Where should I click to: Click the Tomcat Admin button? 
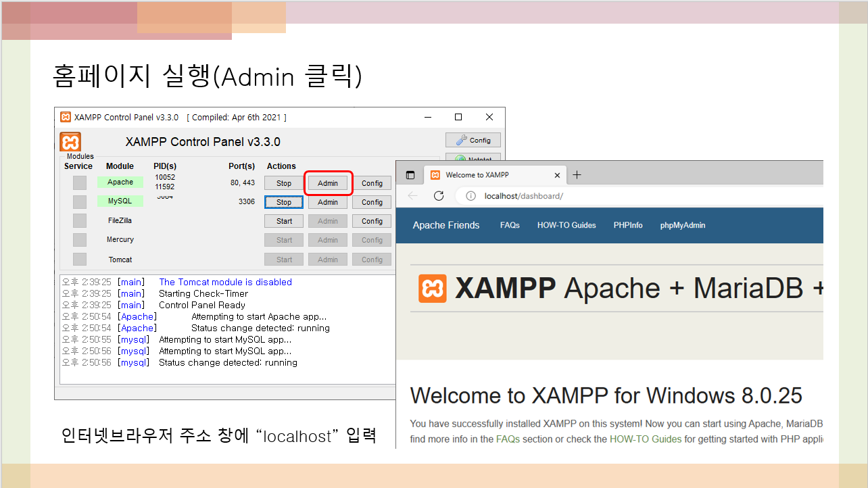coord(328,260)
